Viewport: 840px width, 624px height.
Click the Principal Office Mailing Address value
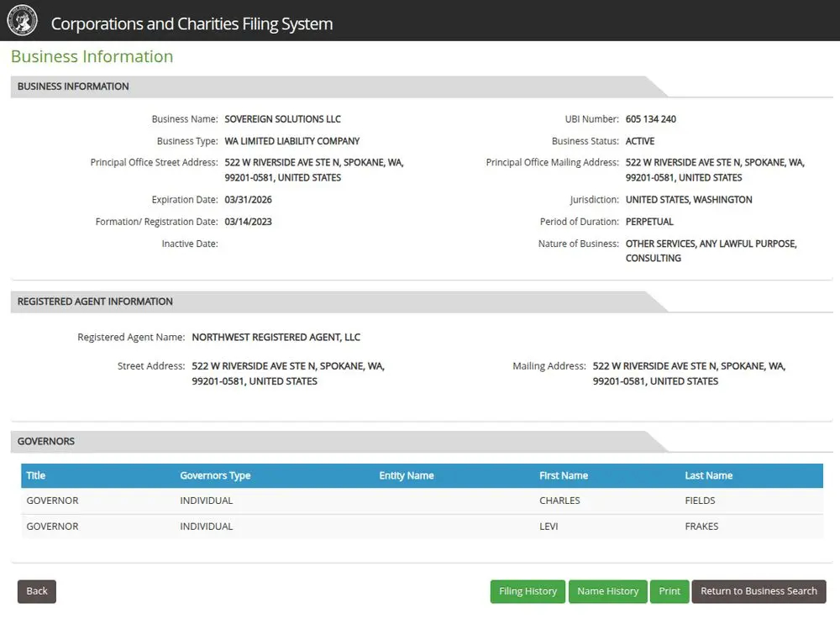click(715, 170)
